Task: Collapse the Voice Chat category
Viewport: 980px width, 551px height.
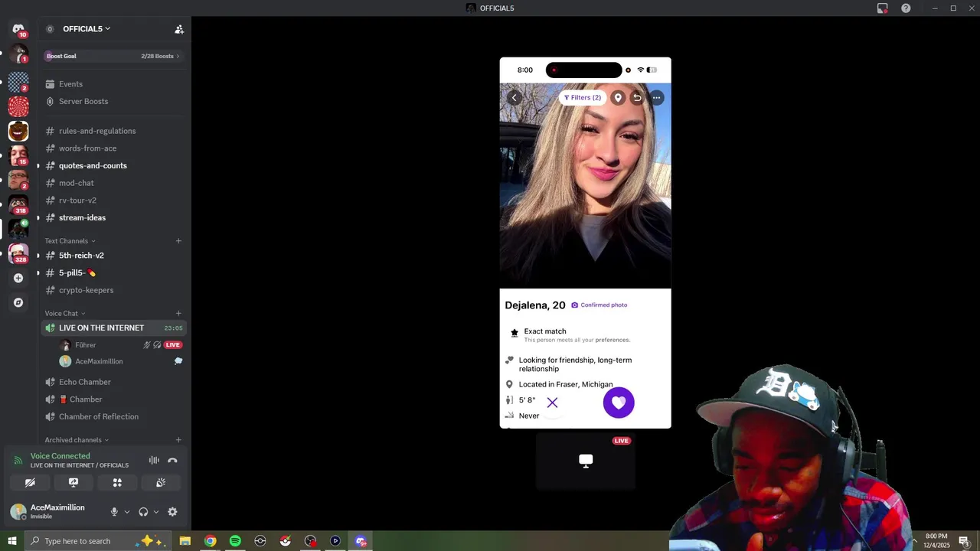Action: click(x=64, y=313)
